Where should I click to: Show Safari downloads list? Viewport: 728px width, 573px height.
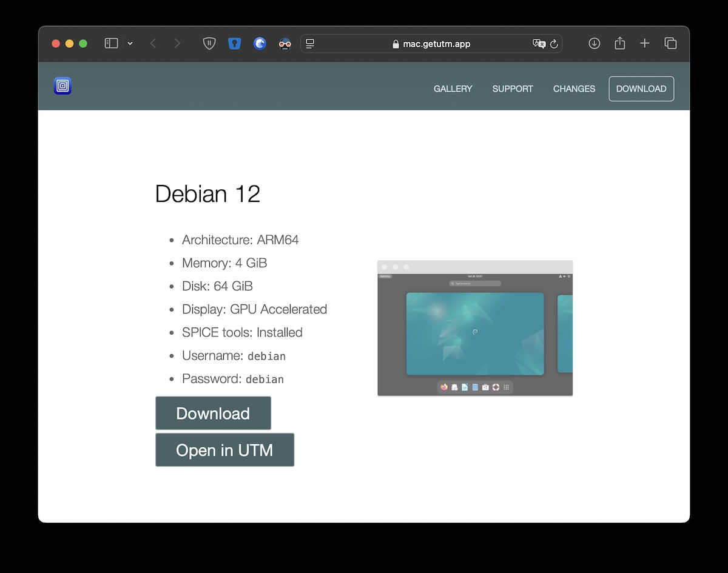pos(595,44)
